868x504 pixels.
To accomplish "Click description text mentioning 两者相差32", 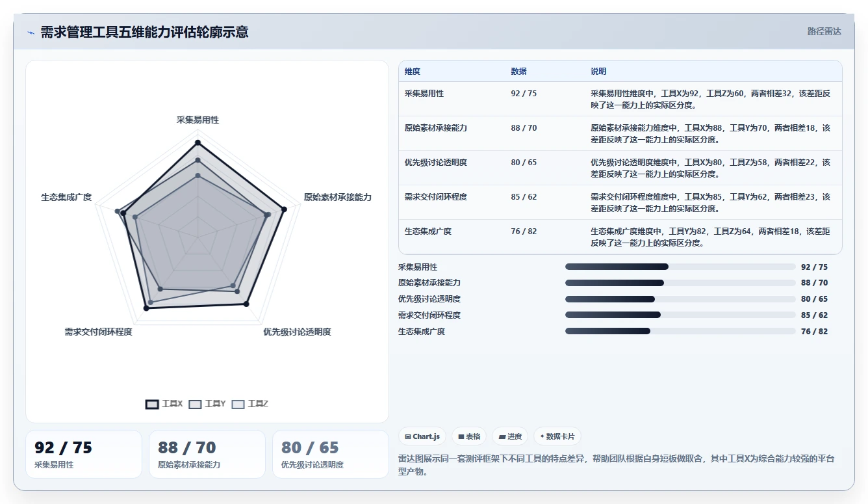I will tap(711, 99).
